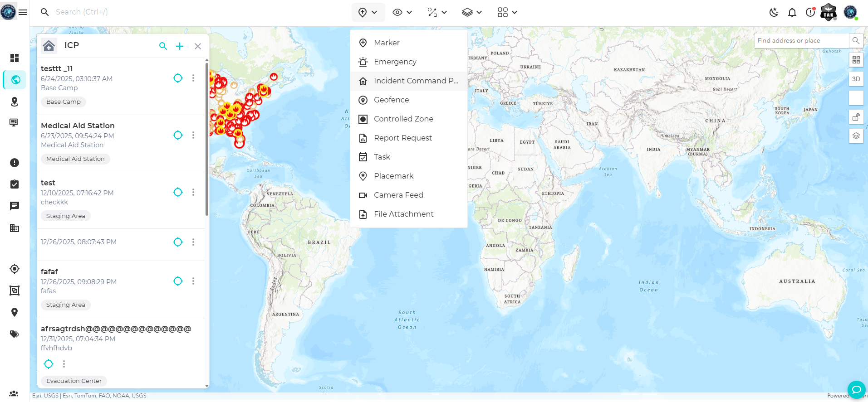This screenshot has height=402, width=868.
Task: Locate testtt _11 on map
Action: (178, 78)
